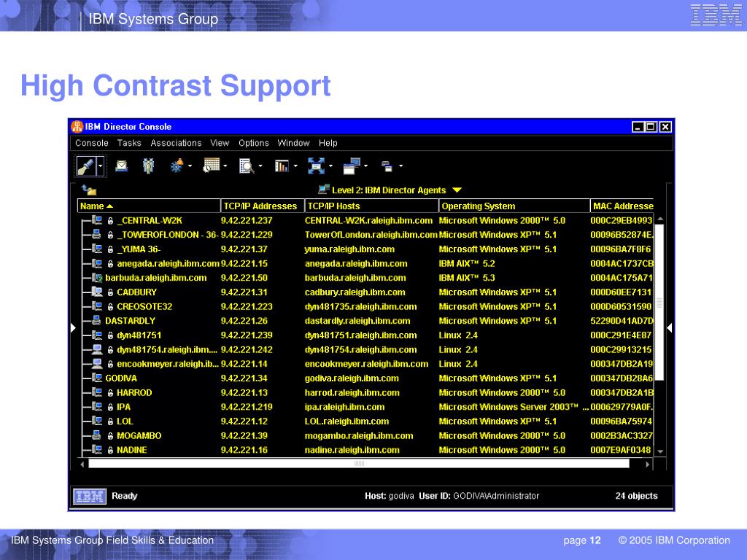Open the View menu

[x=220, y=143]
